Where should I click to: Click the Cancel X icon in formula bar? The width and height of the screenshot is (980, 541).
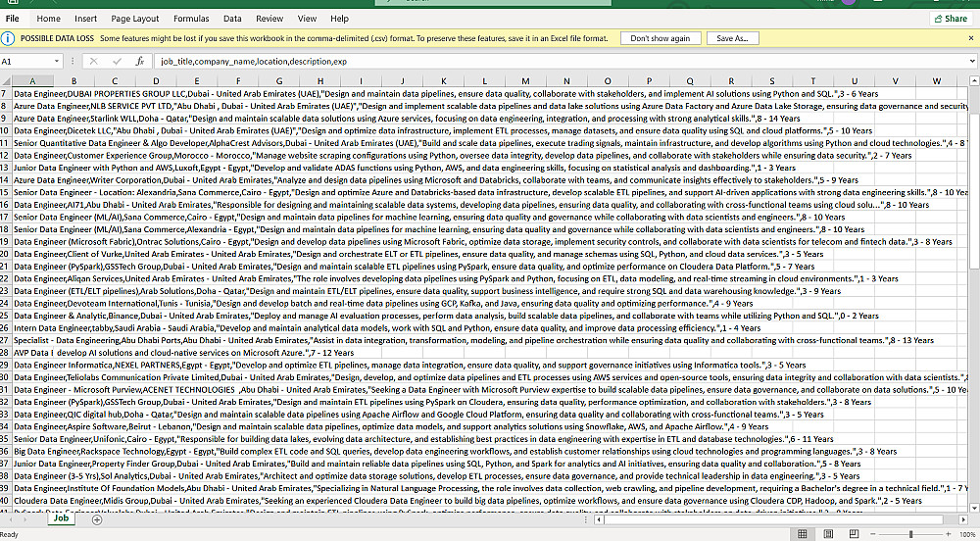(x=94, y=61)
